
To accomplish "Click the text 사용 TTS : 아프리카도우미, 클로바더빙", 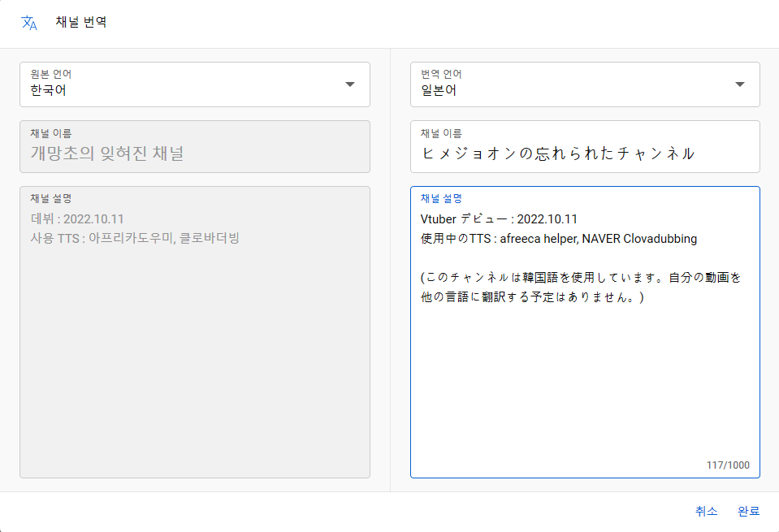I will 135,239.
